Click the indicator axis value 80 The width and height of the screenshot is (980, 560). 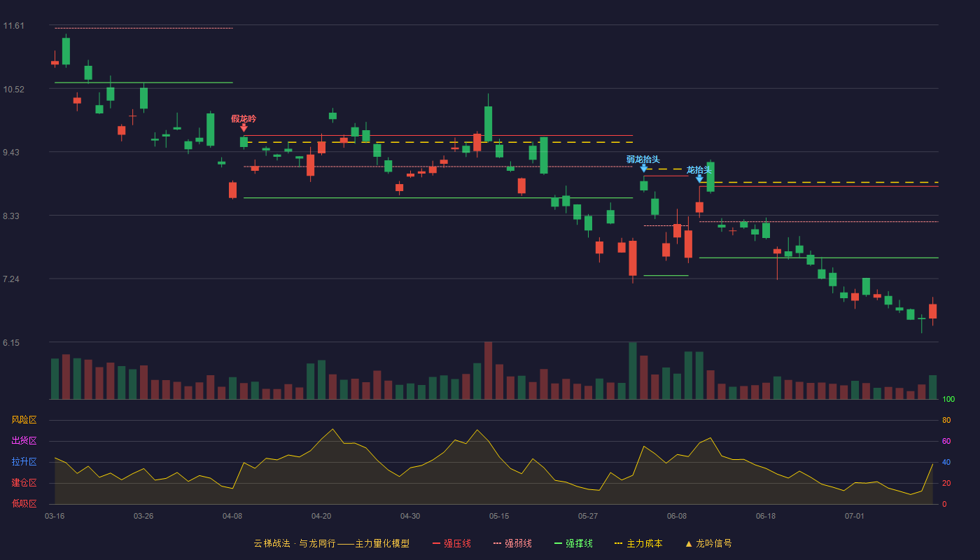click(946, 420)
